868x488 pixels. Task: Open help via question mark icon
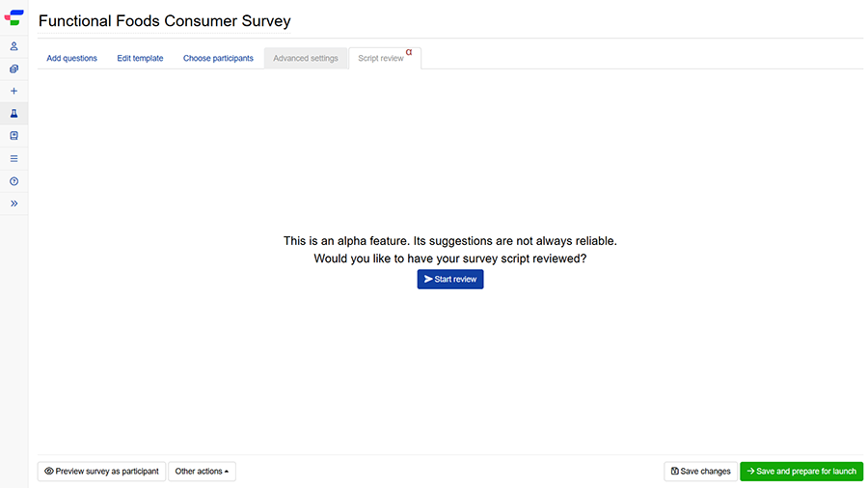(14, 181)
